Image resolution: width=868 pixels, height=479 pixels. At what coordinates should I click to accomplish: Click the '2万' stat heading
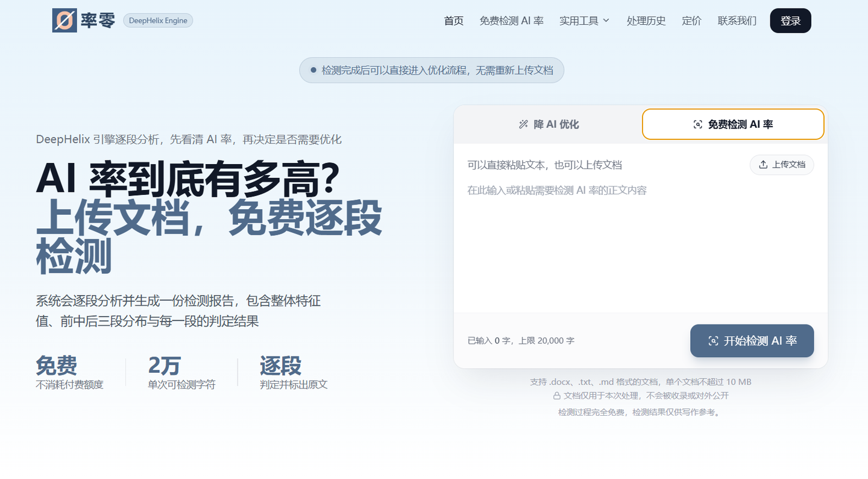click(165, 366)
